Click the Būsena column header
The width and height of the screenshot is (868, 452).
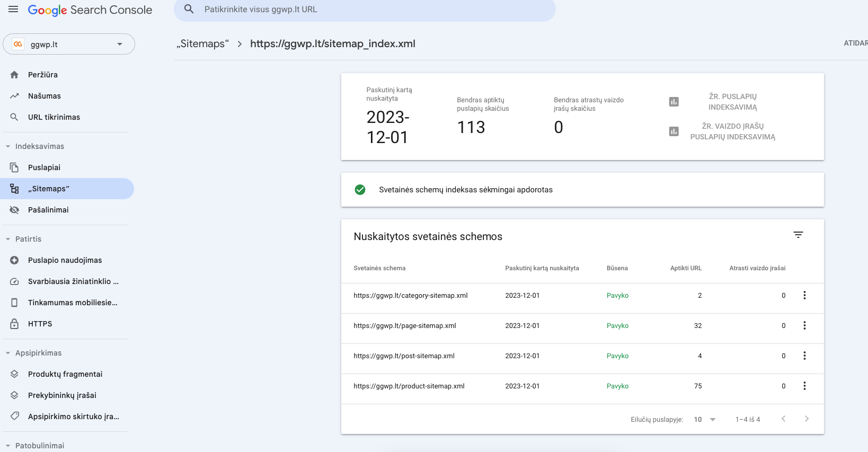[x=617, y=268]
